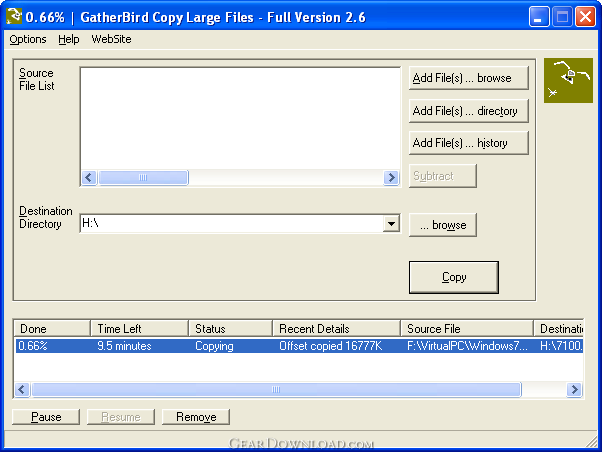
Task: Click job list scrollbar left arrow
Action: coord(22,389)
